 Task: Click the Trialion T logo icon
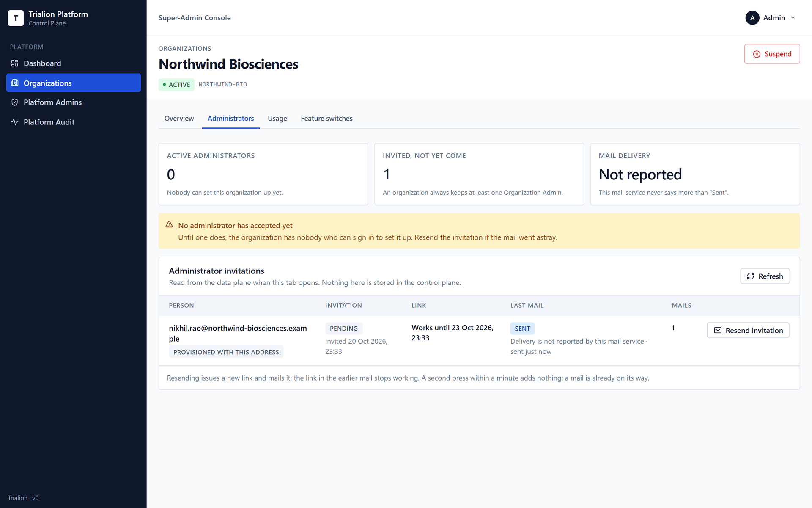point(16,18)
